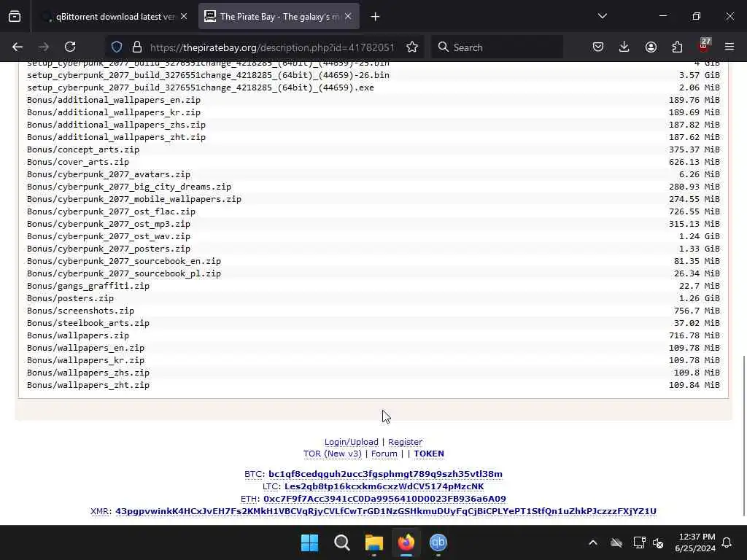Screen dimensions: 747x560
Task: Open the TOKEN link
Action: coord(429,454)
